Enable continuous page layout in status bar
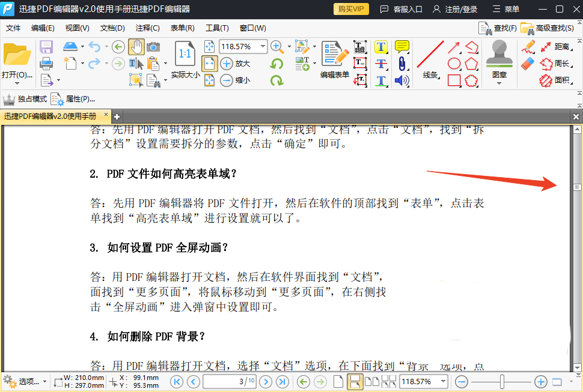 coord(355,381)
